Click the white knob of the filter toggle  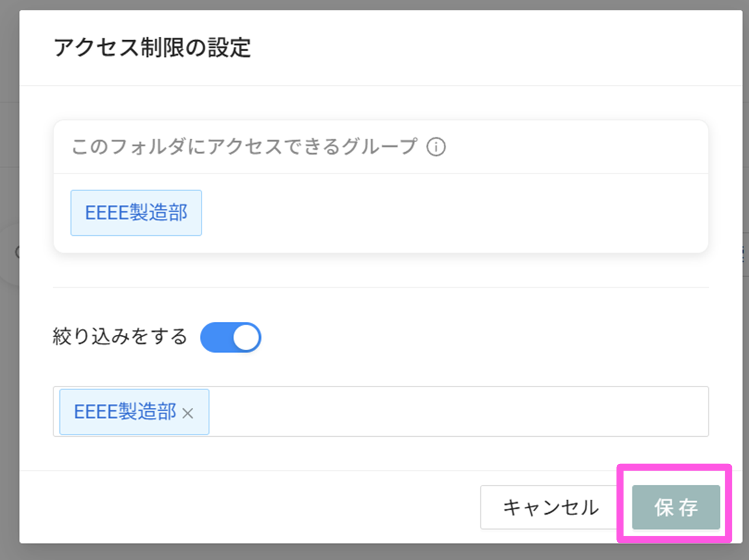tap(246, 338)
